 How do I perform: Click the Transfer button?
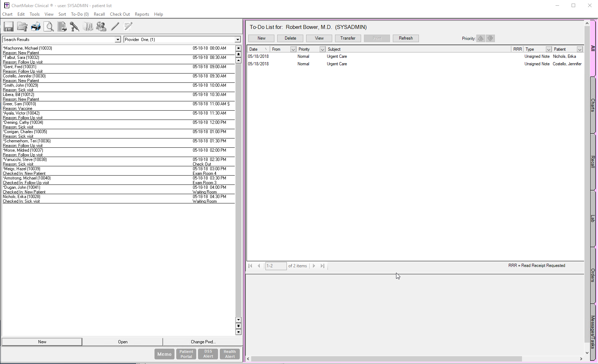point(348,38)
